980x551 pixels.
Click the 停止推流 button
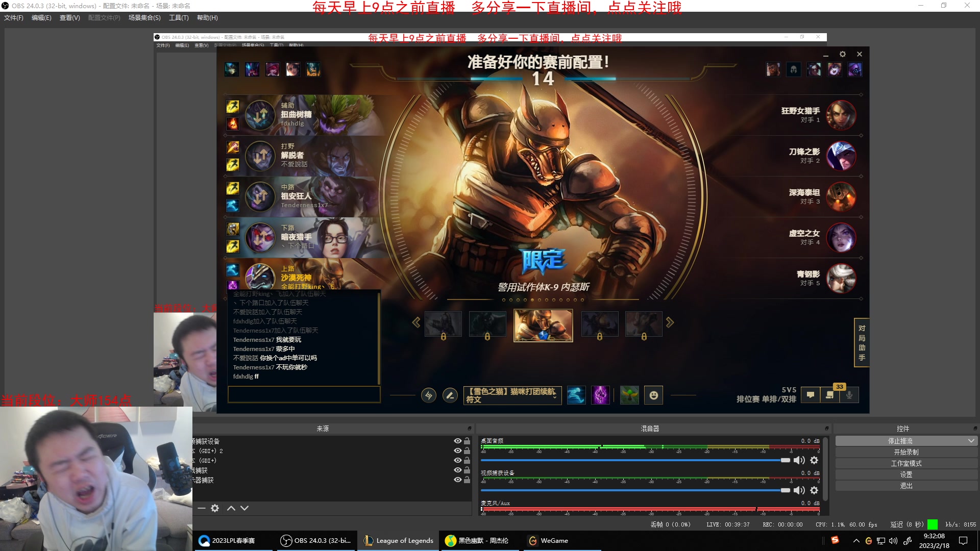tap(900, 441)
